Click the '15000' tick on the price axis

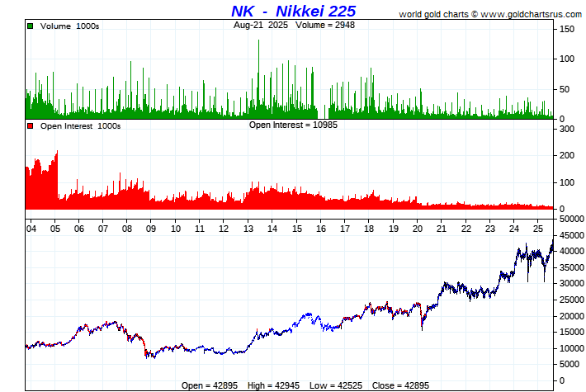[x=571, y=332]
